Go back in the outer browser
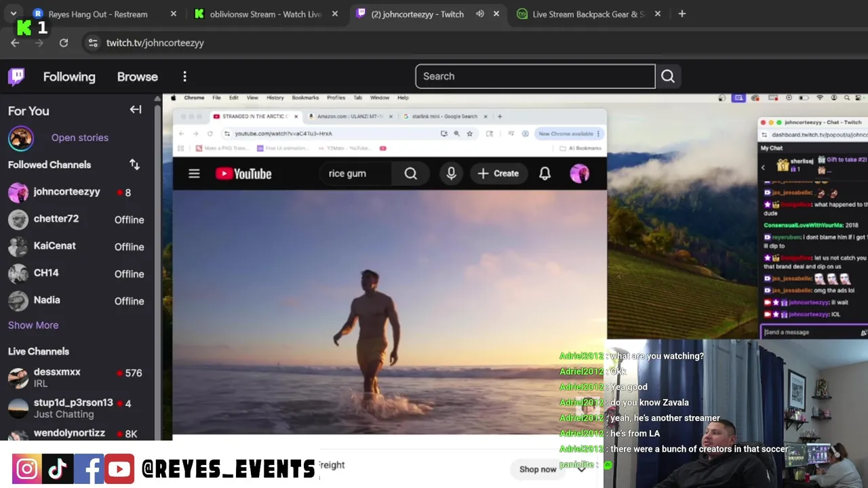Viewport: 868px width, 488px height. point(15,43)
